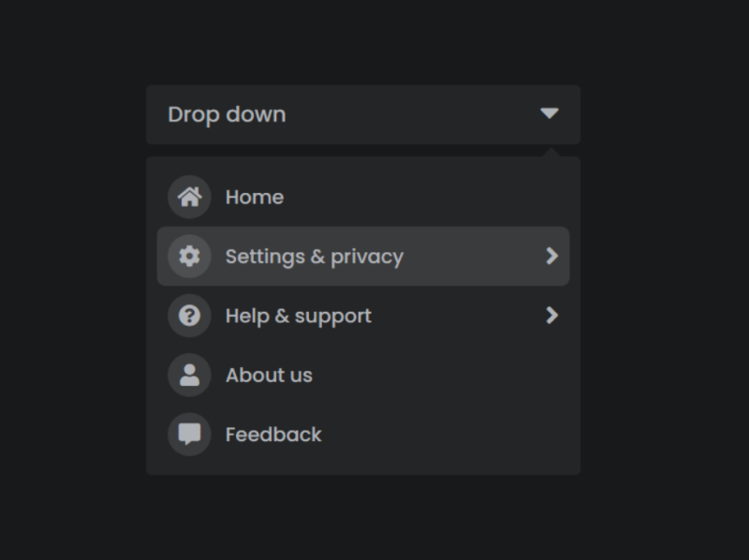Open the Drop down header
The width and height of the screenshot is (749, 560).
point(363,113)
